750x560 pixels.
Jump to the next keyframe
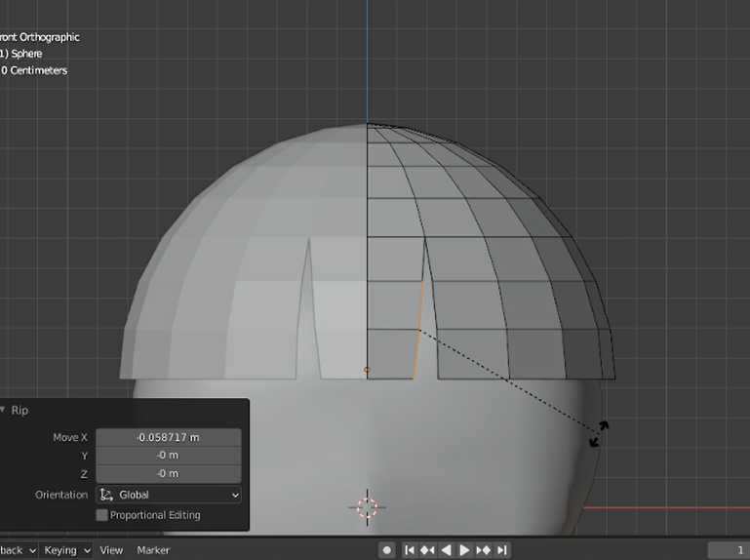483,550
